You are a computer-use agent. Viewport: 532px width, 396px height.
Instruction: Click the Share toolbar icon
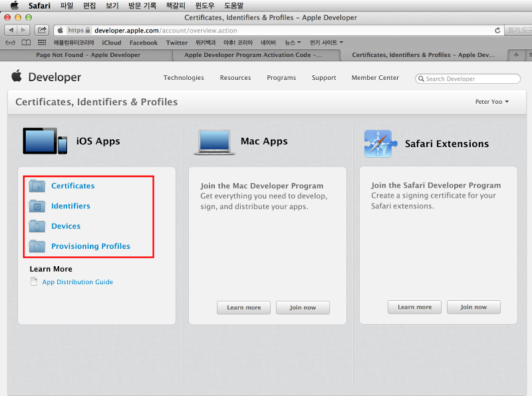(42, 30)
